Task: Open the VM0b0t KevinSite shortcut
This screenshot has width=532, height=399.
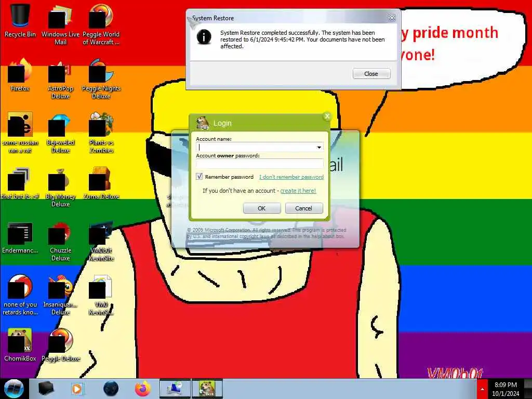Action: point(101,241)
